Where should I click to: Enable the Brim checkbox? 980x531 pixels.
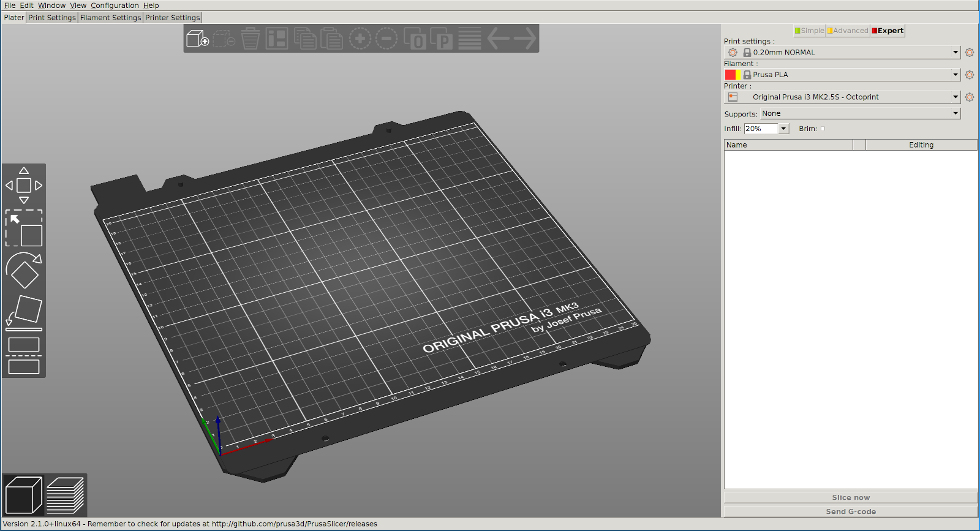coord(823,129)
